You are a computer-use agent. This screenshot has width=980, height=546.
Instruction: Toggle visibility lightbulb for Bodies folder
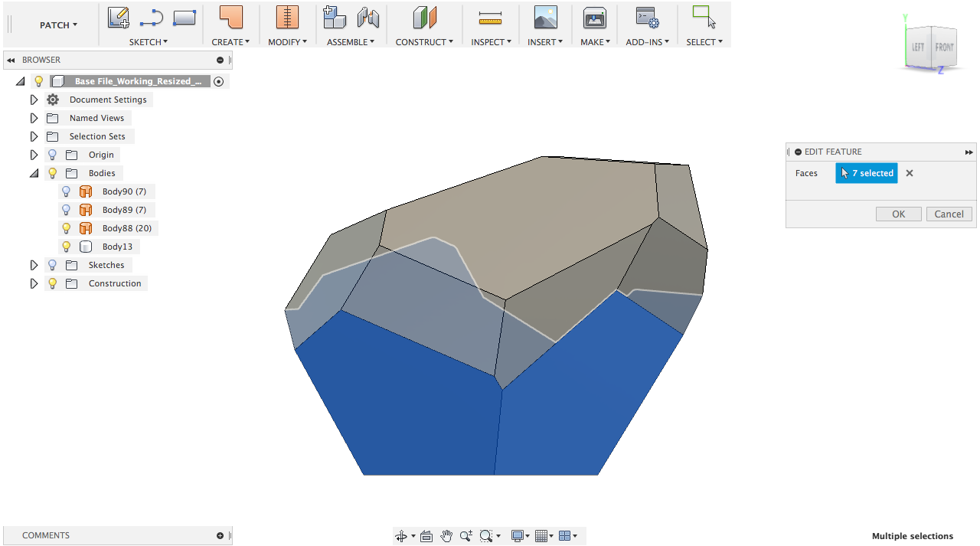[52, 173]
